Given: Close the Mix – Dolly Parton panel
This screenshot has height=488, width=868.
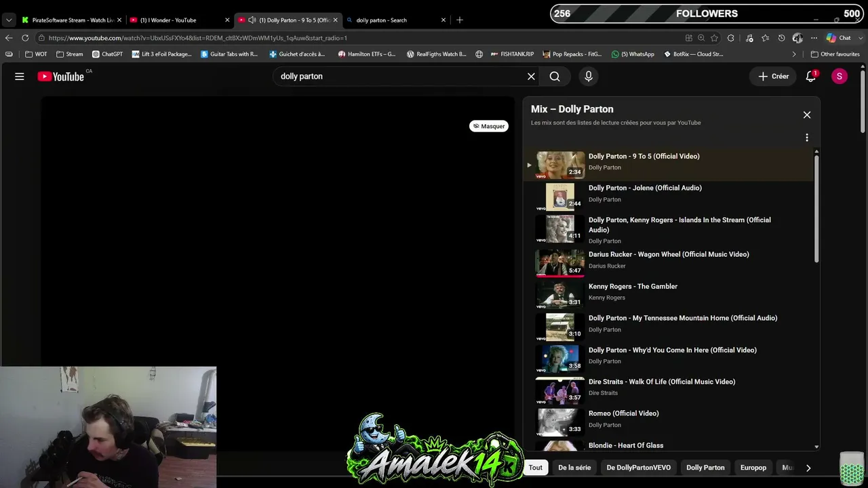Looking at the screenshot, I should point(807,115).
